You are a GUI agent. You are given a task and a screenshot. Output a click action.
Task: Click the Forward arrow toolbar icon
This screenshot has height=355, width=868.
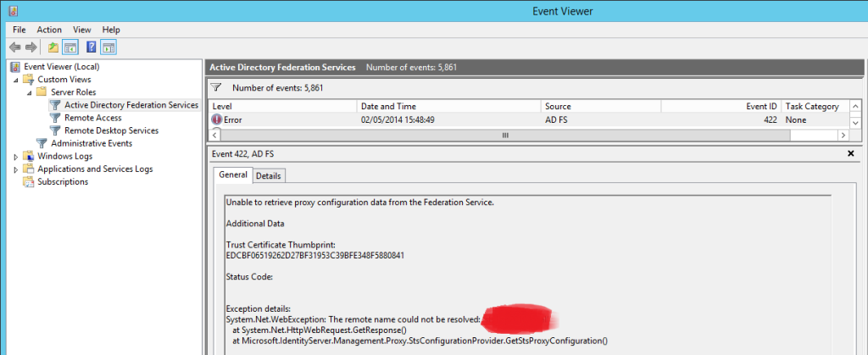pyautogui.click(x=31, y=47)
